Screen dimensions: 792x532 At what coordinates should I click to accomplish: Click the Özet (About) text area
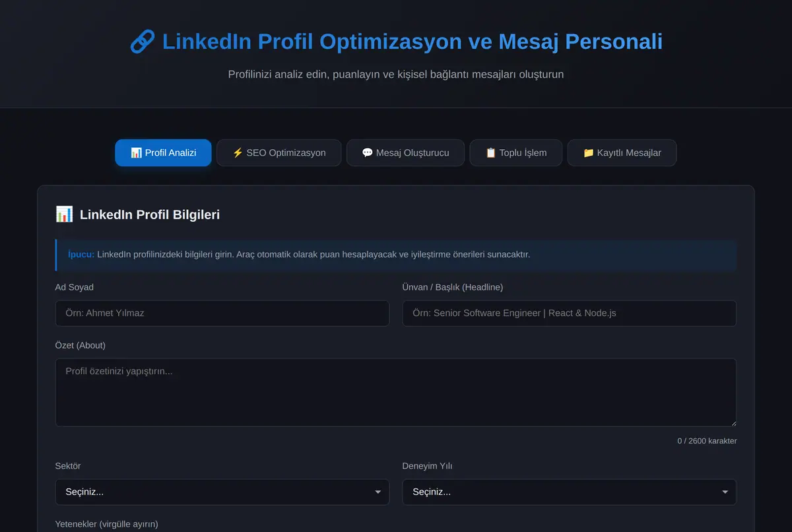click(396, 392)
